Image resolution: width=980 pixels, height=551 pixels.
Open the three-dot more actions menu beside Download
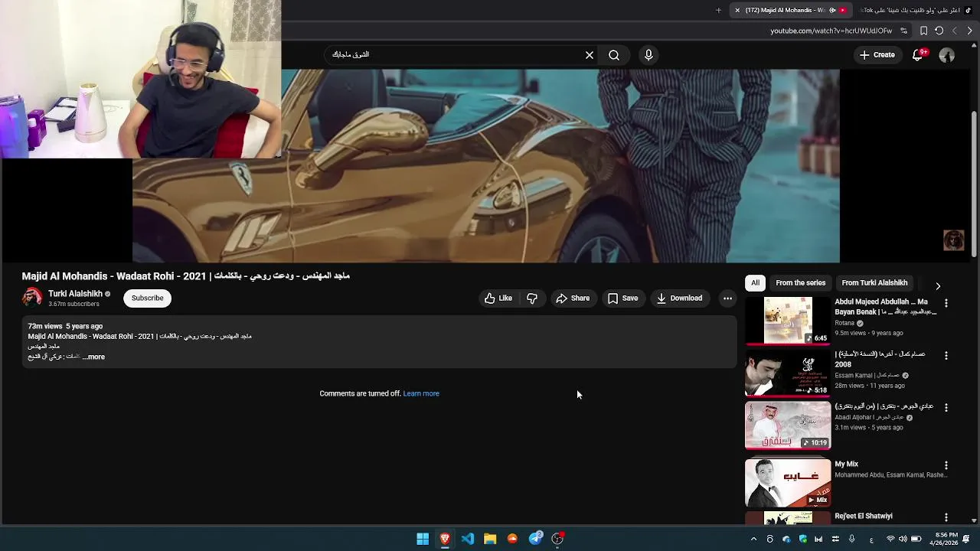click(727, 298)
